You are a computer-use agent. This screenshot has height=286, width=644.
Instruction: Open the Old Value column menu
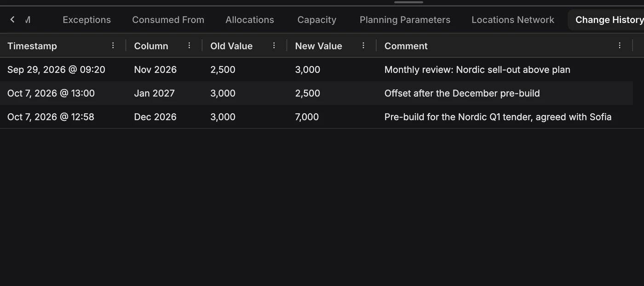coord(274,46)
